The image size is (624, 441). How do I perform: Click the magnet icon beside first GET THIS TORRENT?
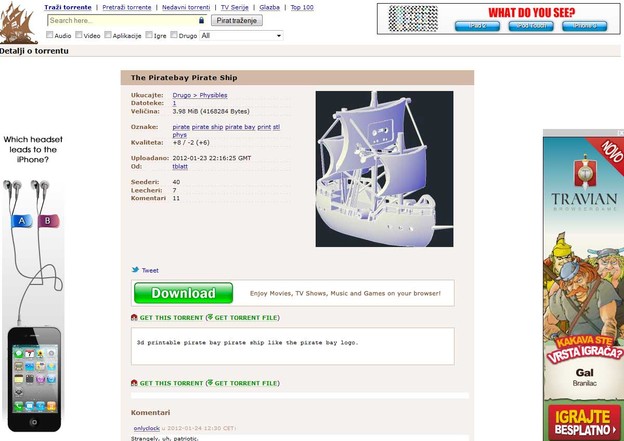[134, 317]
